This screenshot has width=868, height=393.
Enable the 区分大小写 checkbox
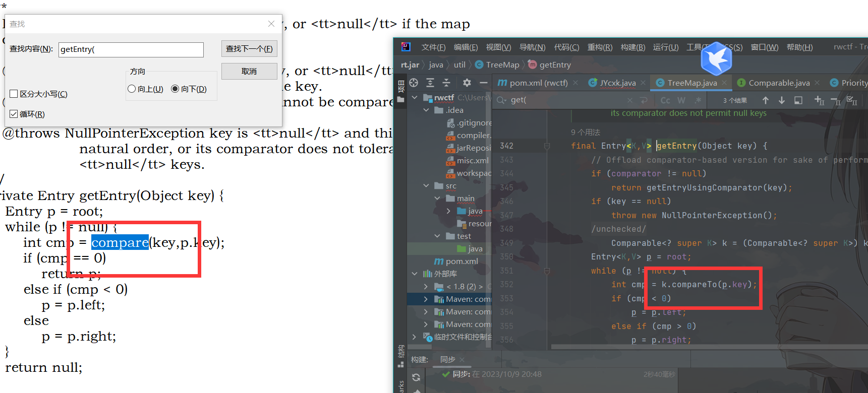point(14,94)
